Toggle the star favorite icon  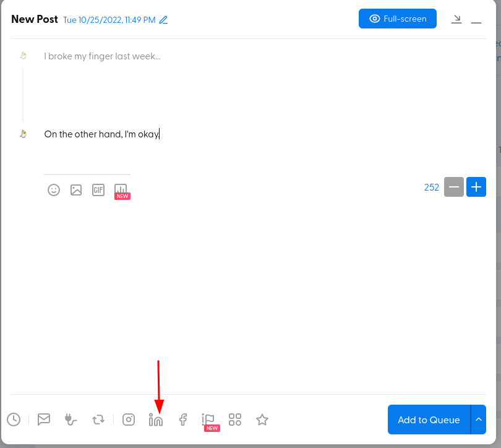(x=262, y=420)
